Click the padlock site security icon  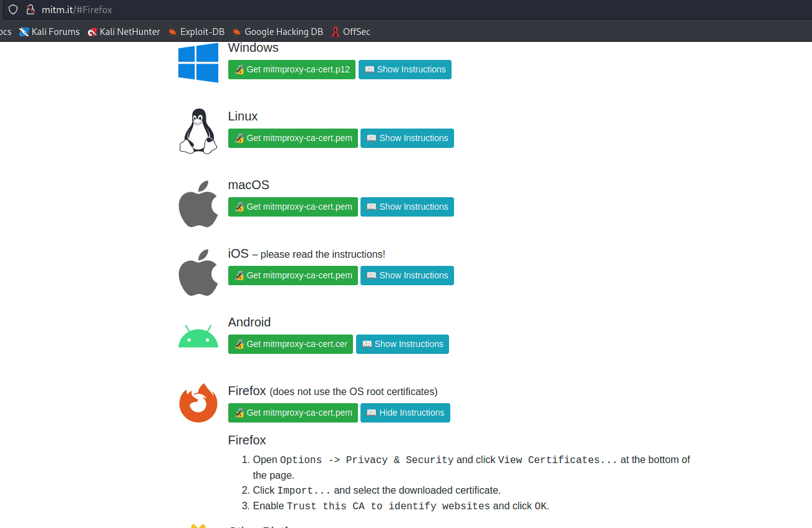pyautogui.click(x=29, y=10)
